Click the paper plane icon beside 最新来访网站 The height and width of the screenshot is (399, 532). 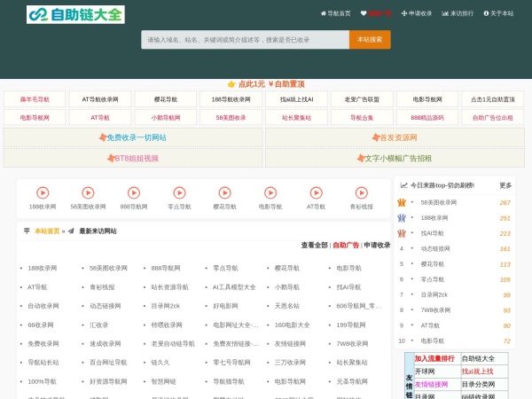(71, 231)
